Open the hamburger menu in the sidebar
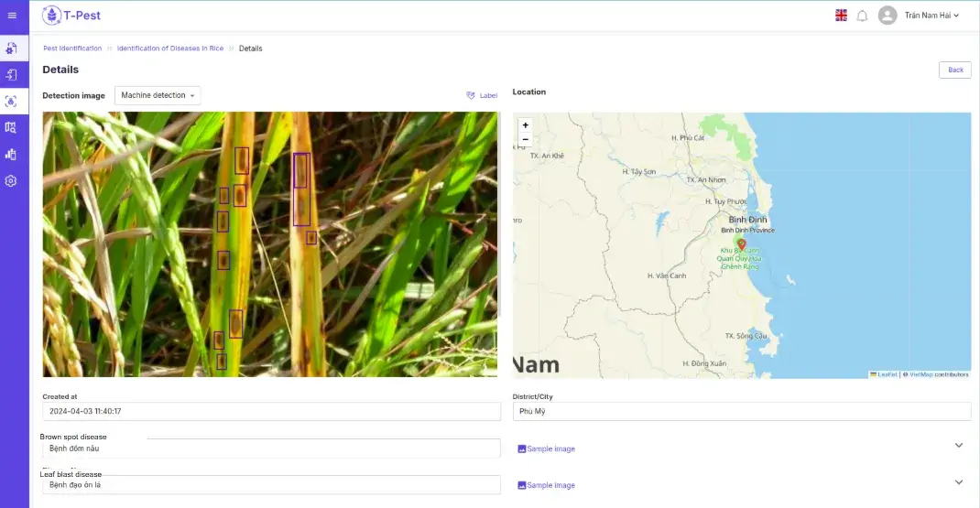Viewport: 980px width, 508px height. [12, 15]
